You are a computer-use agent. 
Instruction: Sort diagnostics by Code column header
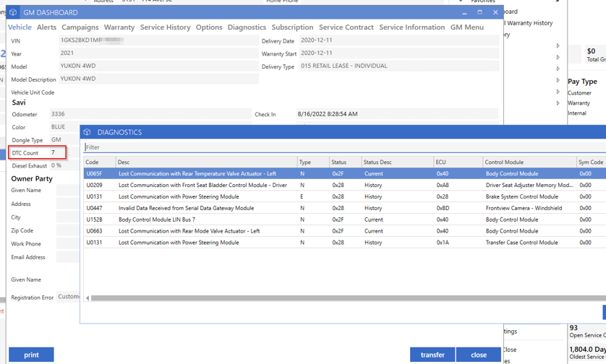pos(100,162)
